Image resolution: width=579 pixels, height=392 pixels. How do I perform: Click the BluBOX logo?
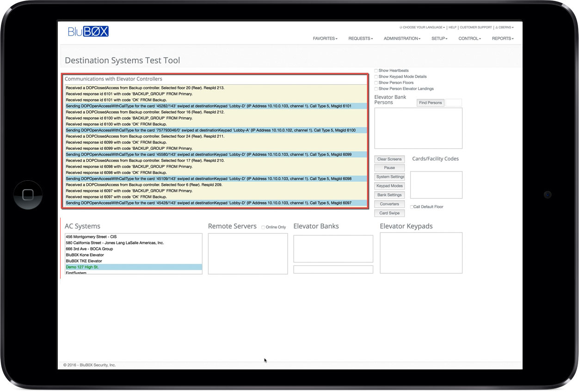click(x=88, y=32)
